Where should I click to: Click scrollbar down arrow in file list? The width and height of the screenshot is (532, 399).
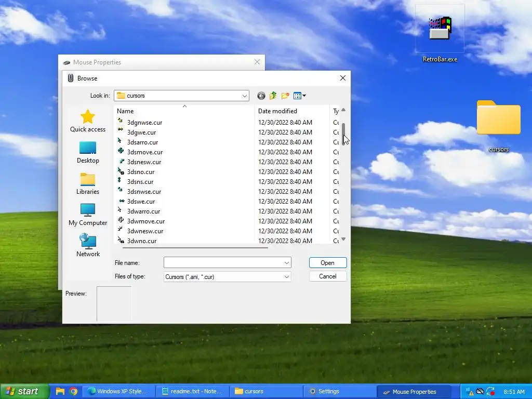click(343, 239)
